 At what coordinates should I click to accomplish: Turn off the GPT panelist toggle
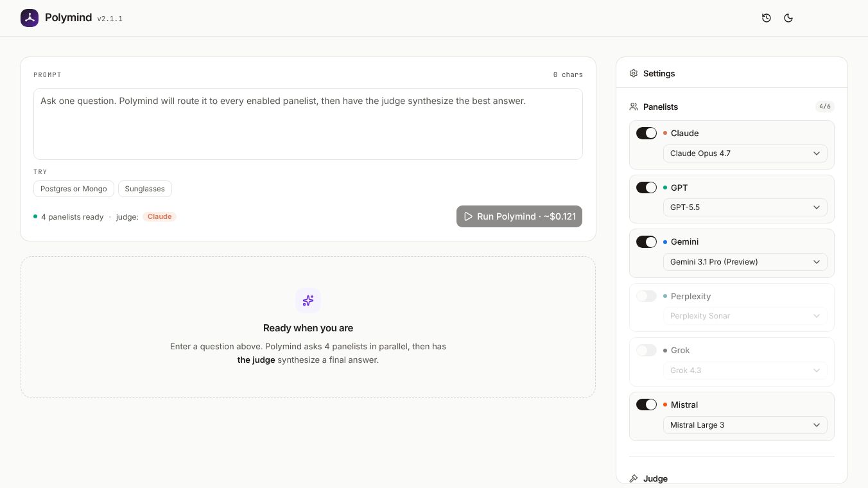(x=647, y=187)
